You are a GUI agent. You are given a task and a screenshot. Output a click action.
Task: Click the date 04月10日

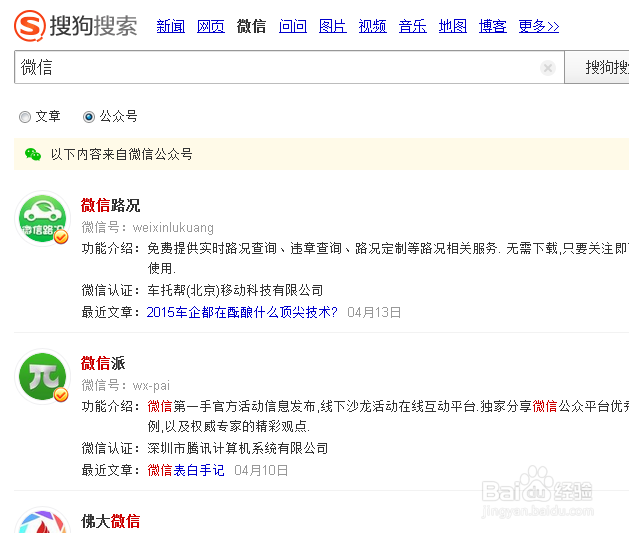coord(261,470)
